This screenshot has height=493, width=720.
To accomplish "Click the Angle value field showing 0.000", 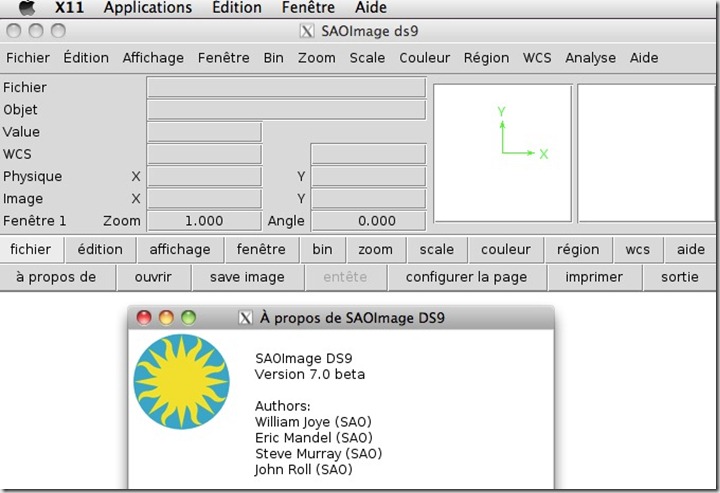I will (x=369, y=221).
